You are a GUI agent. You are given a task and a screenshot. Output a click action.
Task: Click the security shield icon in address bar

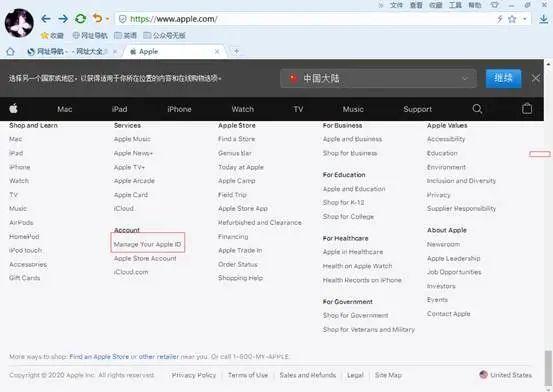pyautogui.click(x=122, y=19)
